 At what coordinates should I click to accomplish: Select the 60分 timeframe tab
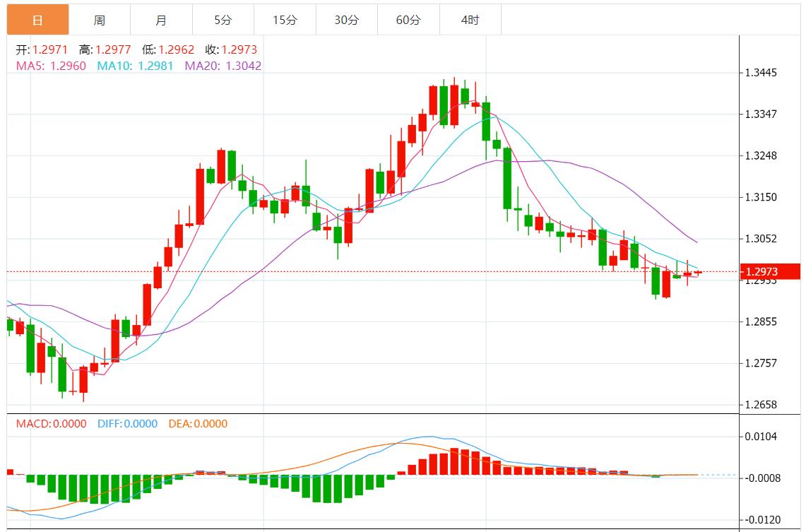[x=408, y=20]
